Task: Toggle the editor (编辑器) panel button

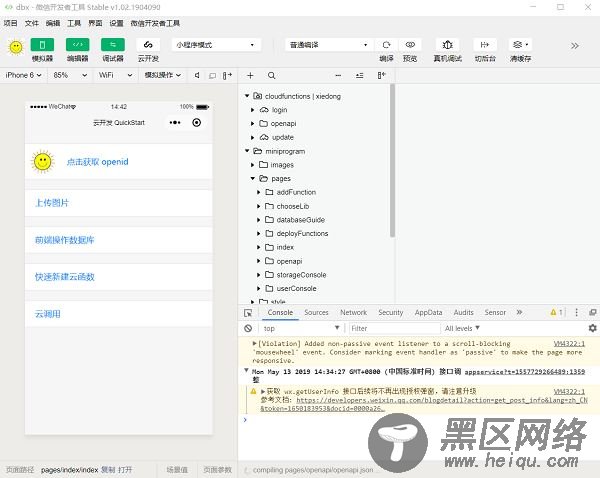Action: (78, 45)
